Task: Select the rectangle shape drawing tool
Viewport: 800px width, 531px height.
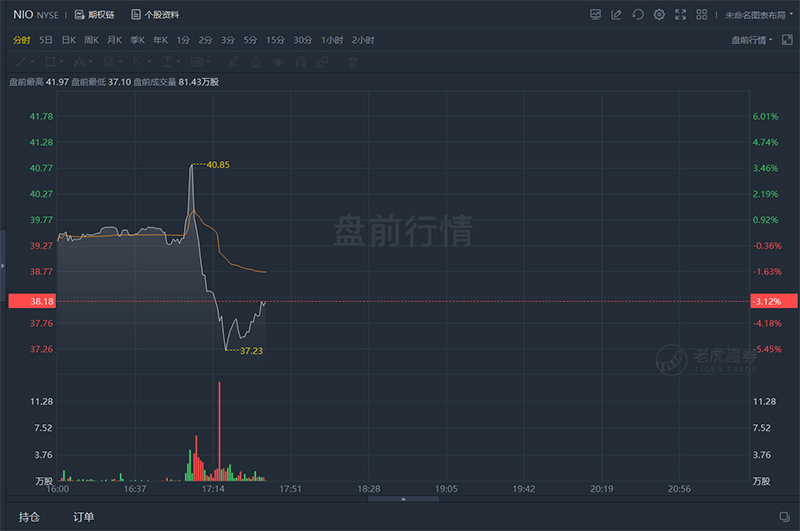Action: (50, 62)
